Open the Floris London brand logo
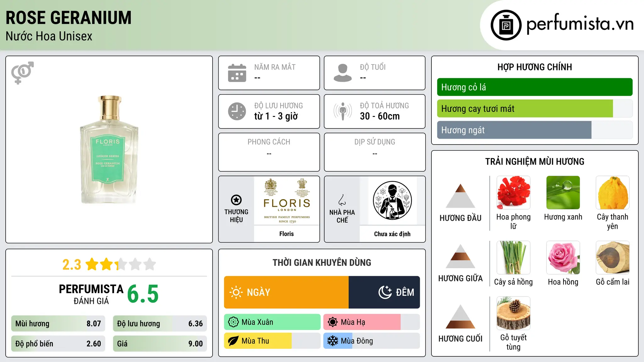 click(286, 201)
